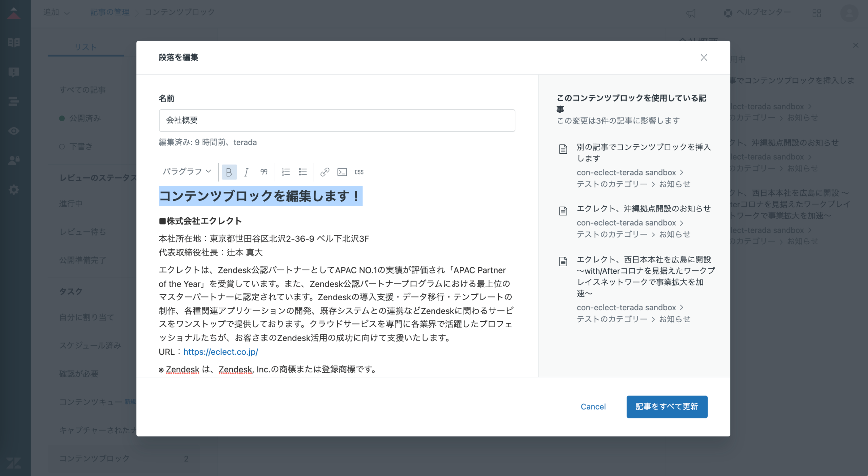868x476 pixels.
Task: Click 本社所在地 address line text
Action: click(x=263, y=239)
